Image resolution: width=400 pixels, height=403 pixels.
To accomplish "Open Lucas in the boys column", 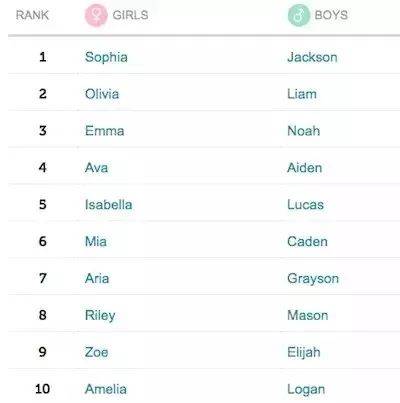I will (x=305, y=204).
